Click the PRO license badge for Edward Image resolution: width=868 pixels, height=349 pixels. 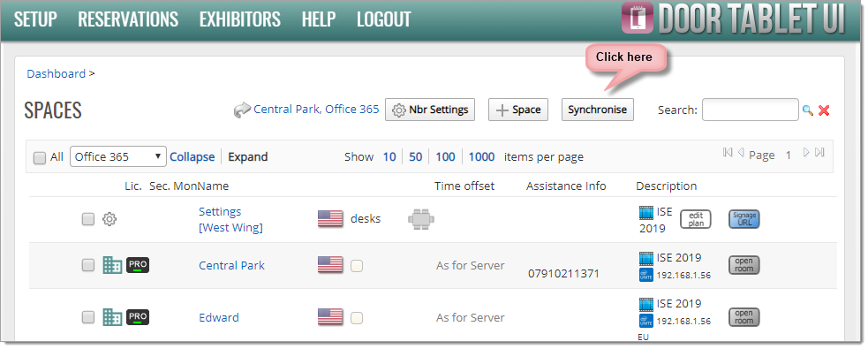click(x=138, y=317)
